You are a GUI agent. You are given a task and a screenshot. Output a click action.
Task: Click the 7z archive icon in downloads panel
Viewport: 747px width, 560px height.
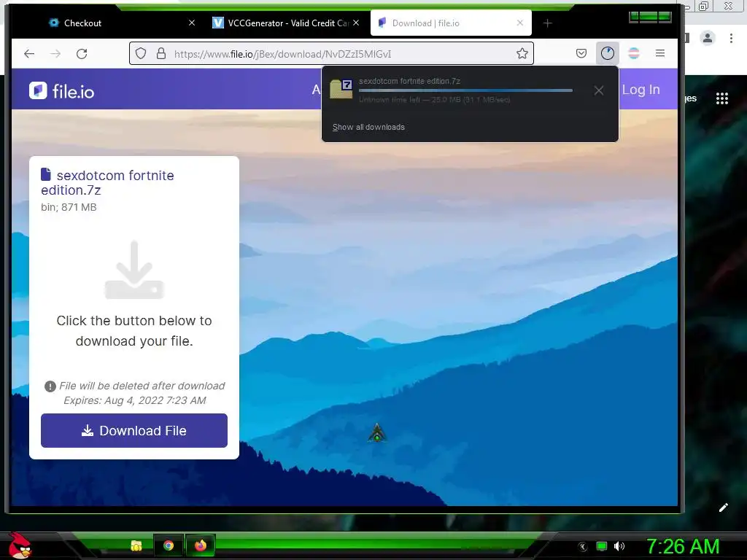(x=341, y=89)
